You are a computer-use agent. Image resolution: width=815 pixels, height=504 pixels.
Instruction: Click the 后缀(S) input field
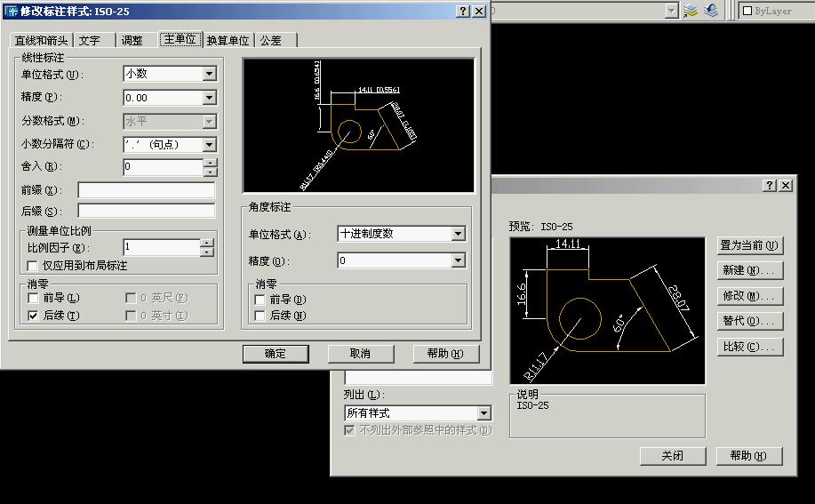(146, 211)
